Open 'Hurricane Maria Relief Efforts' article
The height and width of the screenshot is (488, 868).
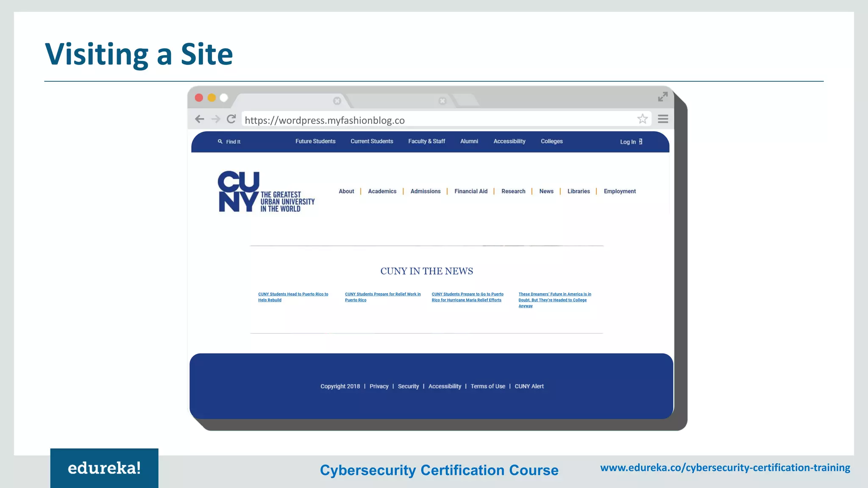tap(467, 297)
